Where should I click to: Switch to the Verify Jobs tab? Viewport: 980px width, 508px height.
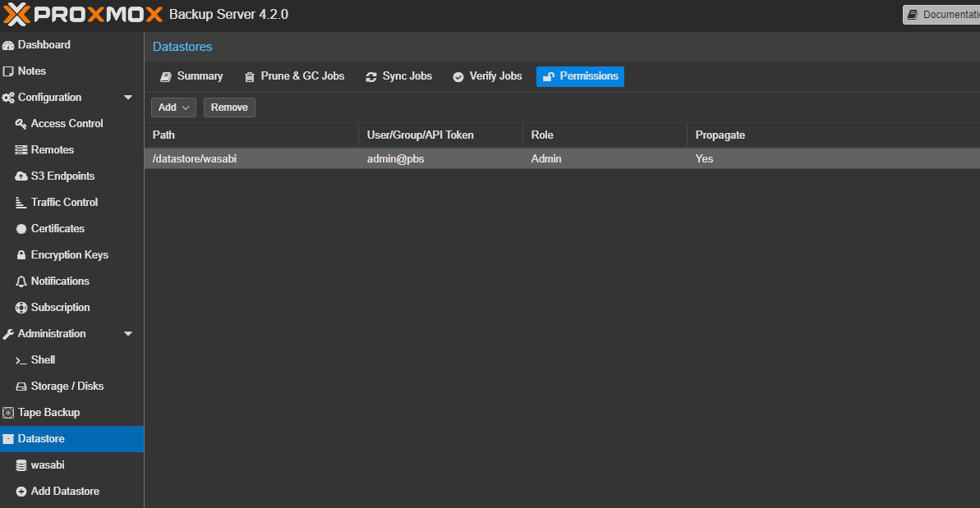click(487, 76)
